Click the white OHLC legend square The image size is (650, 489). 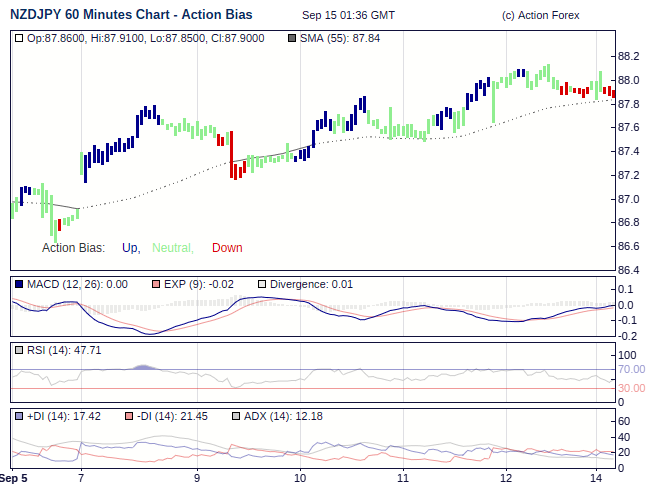tap(20, 38)
